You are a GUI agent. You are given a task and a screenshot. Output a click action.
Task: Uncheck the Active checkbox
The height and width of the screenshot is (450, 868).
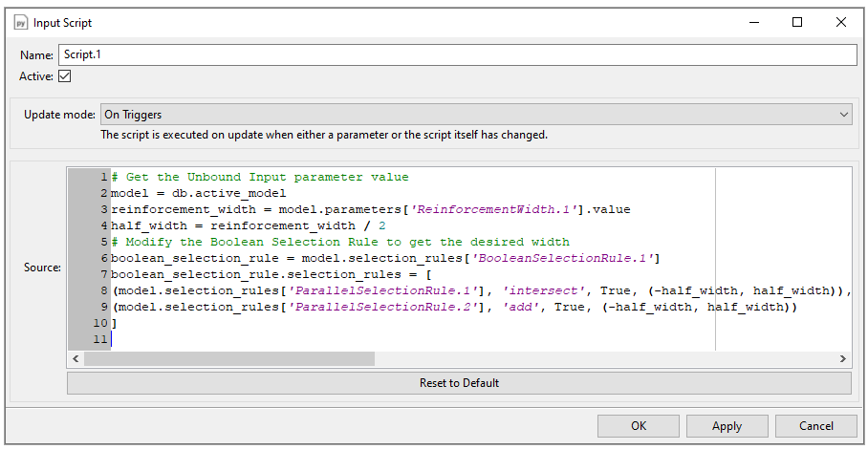point(65,76)
